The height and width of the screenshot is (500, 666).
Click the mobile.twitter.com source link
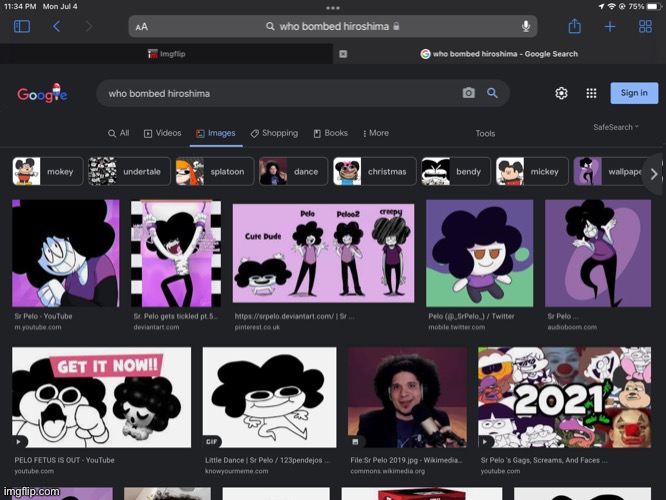point(457,327)
